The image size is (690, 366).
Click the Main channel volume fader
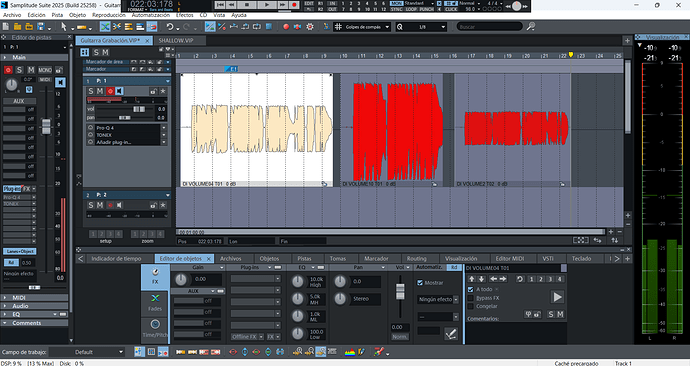(46, 127)
